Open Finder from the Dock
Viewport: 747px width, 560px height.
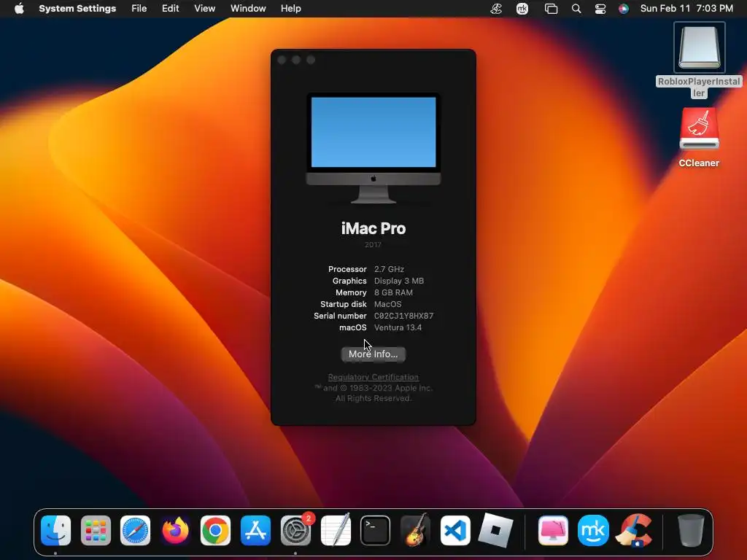(55, 530)
